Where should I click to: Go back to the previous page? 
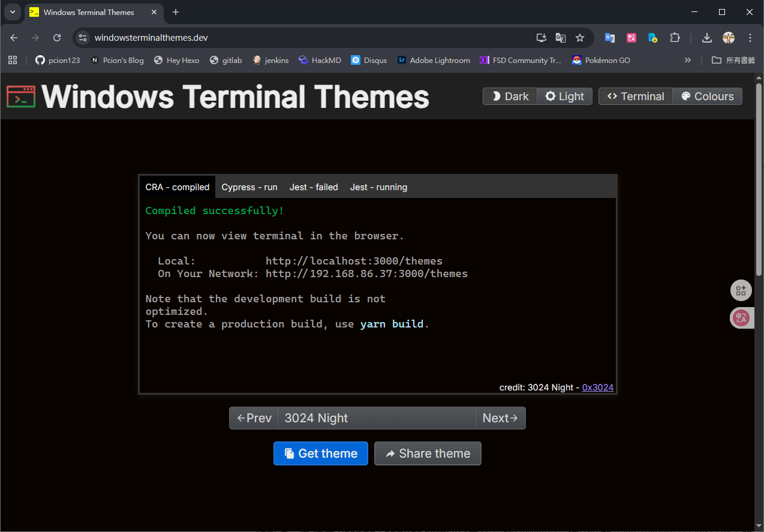tap(14, 38)
